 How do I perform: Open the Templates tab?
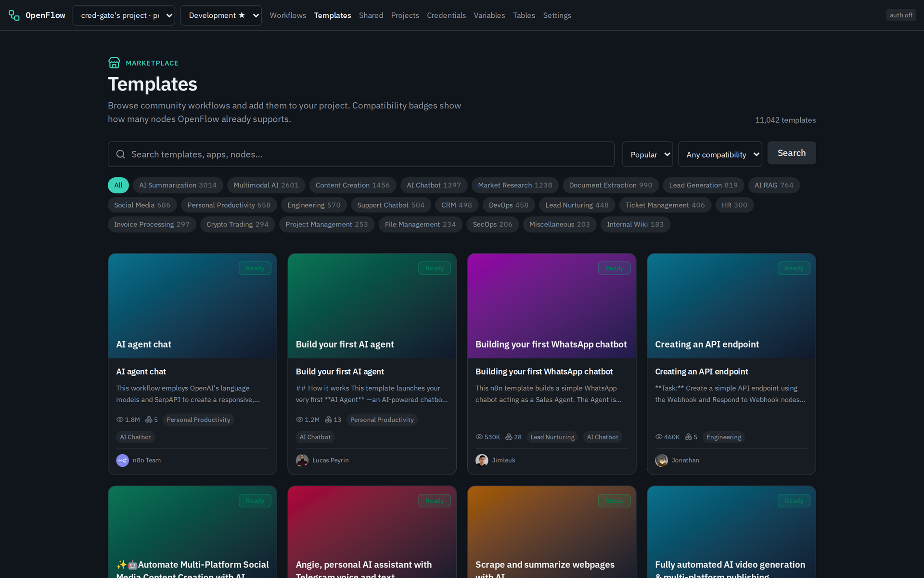point(333,15)
